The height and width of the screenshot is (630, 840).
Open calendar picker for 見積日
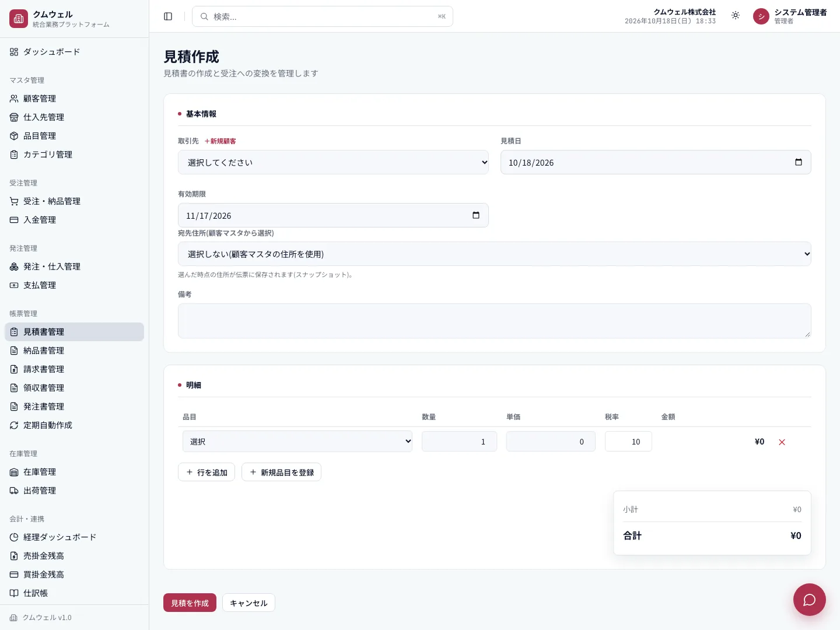point(798,162)
